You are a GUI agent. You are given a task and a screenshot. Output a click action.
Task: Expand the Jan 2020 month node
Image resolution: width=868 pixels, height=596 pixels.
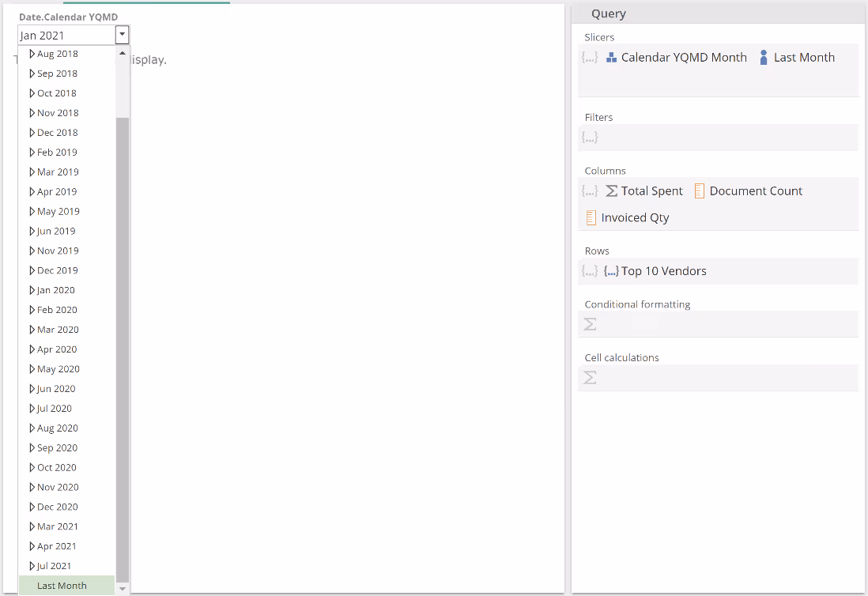coord(32,290)
